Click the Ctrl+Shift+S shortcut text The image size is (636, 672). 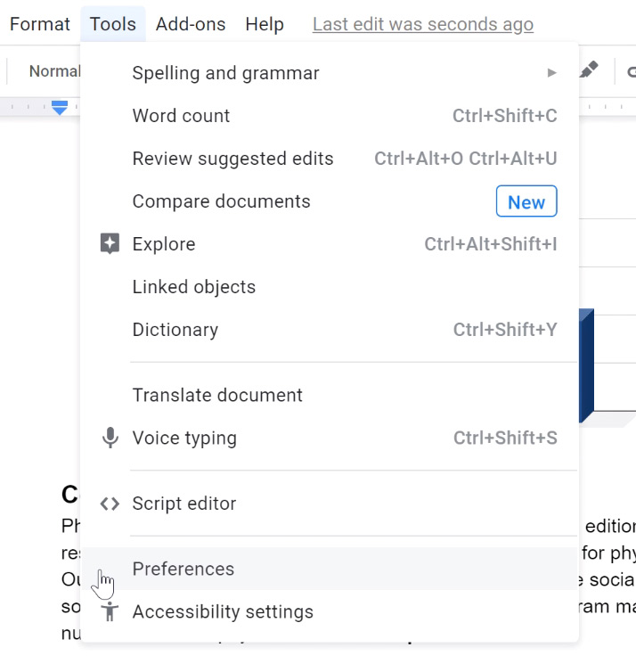coord(505,438)
